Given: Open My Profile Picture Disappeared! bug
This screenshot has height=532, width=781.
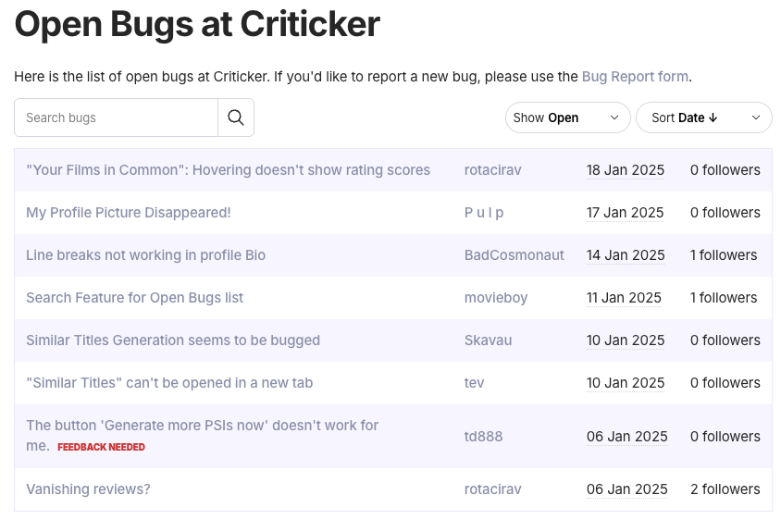Looking at the screenshot, I should (x=129, y=213).
